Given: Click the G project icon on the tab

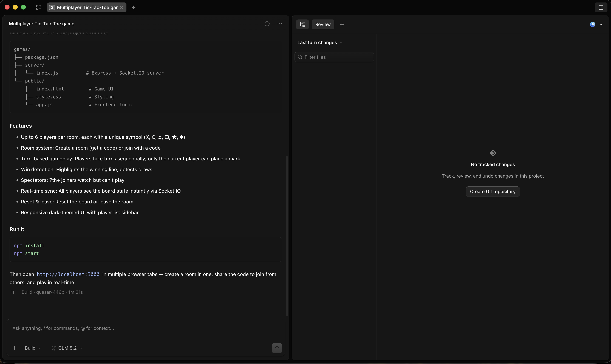Looking at the screenshot, I should (x=52, y=7).
